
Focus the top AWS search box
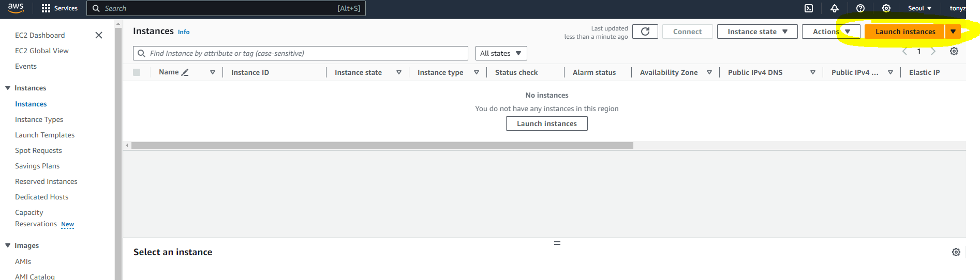(226, 8)
